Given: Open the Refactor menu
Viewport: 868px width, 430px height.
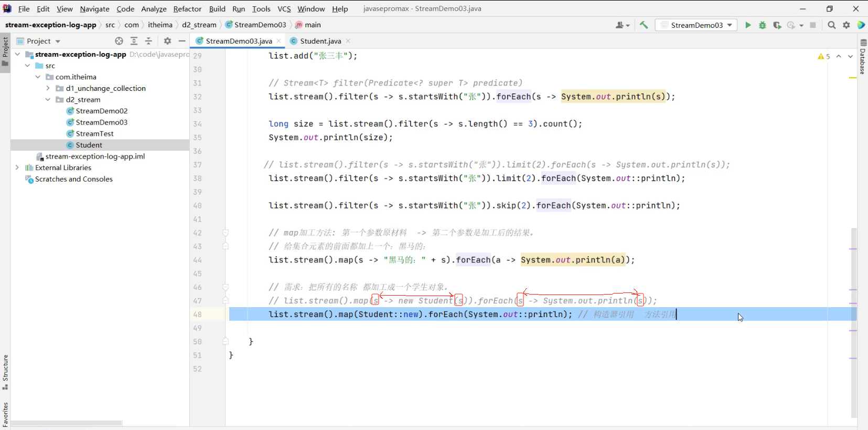Looking at the screenshot, I should [187, 9].
